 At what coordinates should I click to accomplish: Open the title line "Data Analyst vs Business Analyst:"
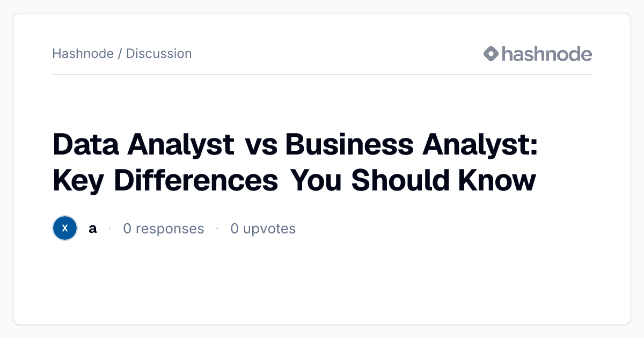(x=295, y=145)
